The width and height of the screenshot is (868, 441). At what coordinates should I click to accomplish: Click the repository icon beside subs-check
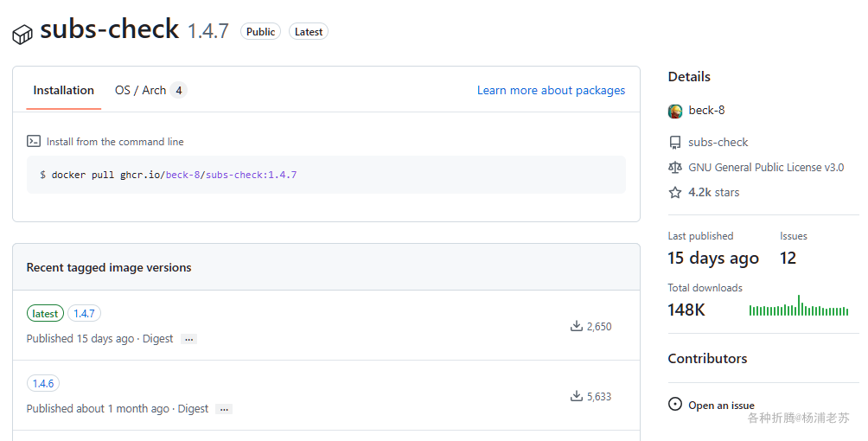point(675,143)
